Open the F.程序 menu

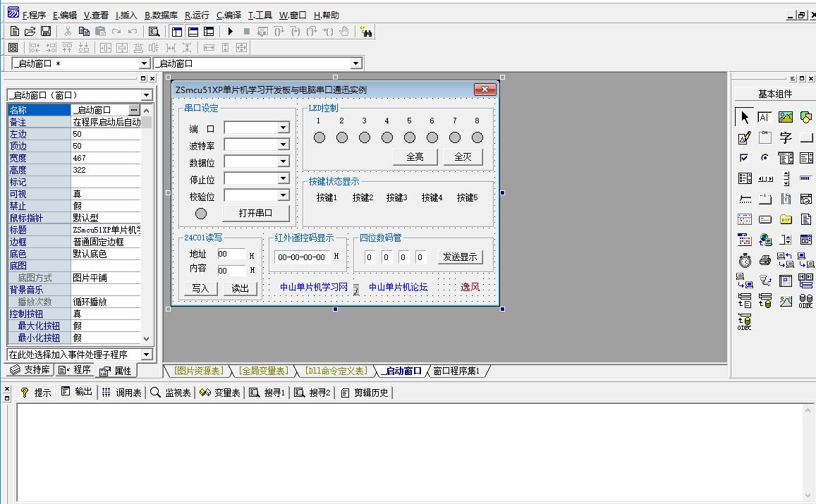[34, 16]
